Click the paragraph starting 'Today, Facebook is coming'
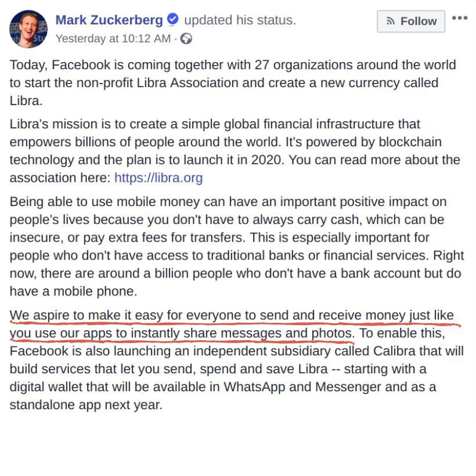This screenshot has height=476, width=476. click(x=233, y=83)
